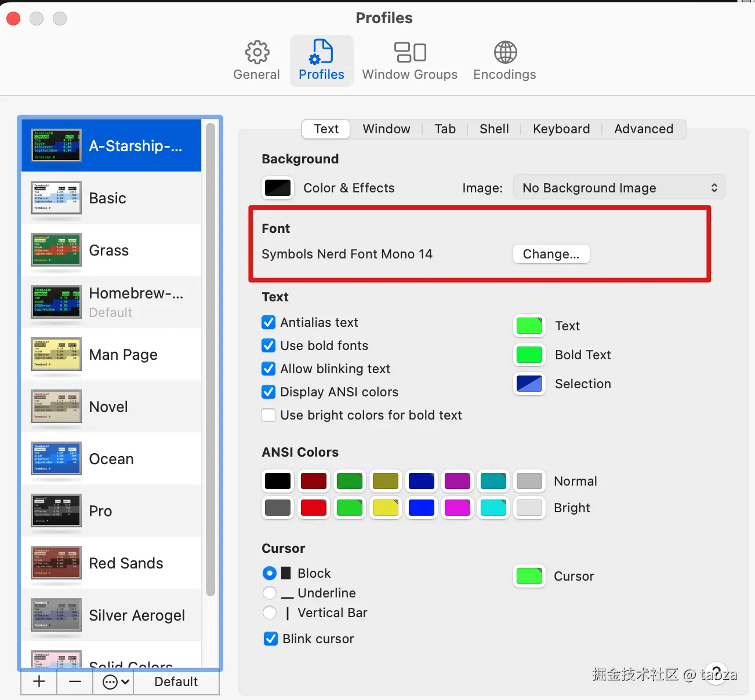
Task: Open the General preferences pane
Action: tap(256, 60)
